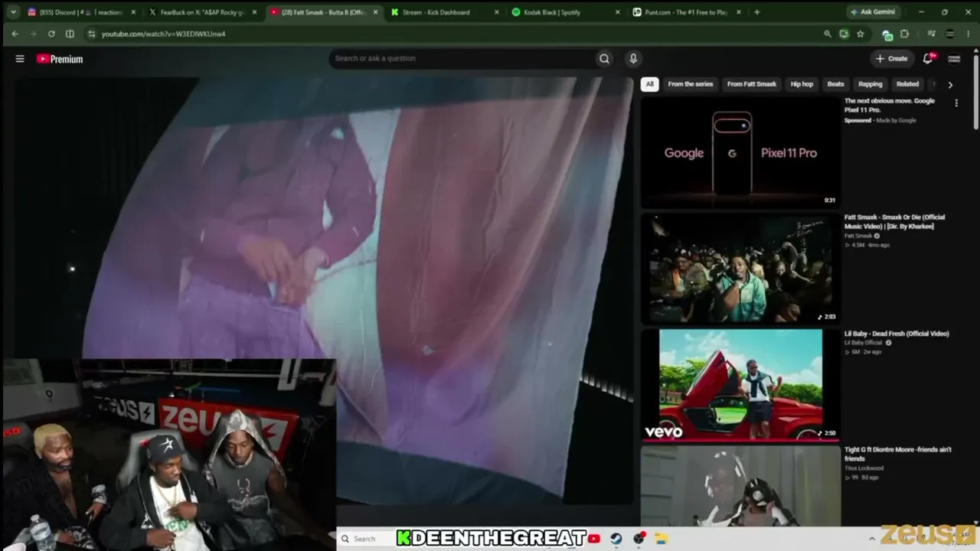Close the Kodak Black Spotify tab

(618, 12)
